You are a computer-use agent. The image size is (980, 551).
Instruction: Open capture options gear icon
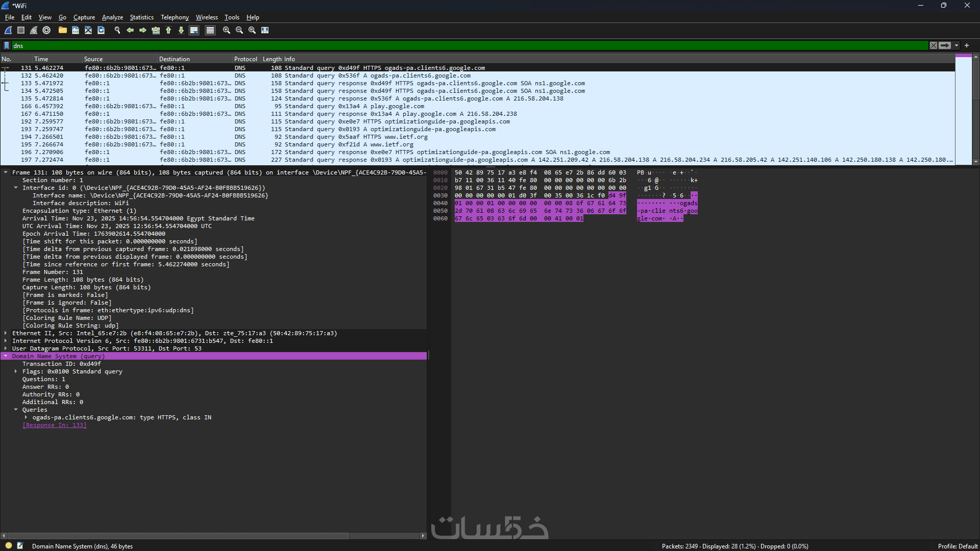(46, 31)
